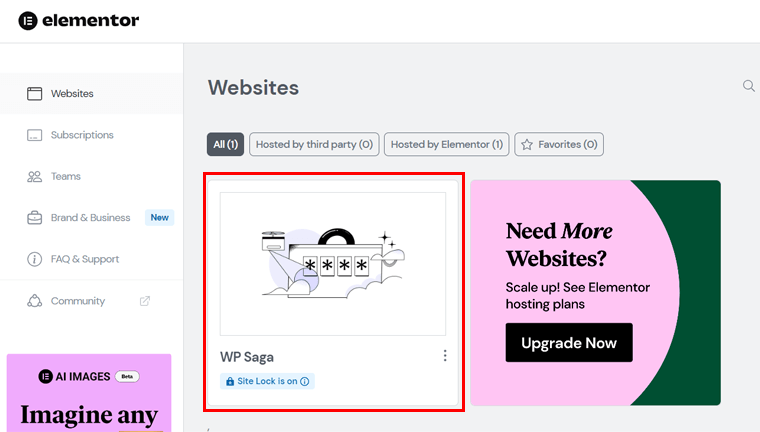Click the star icon in Favorites filter

tap(527, 144)
